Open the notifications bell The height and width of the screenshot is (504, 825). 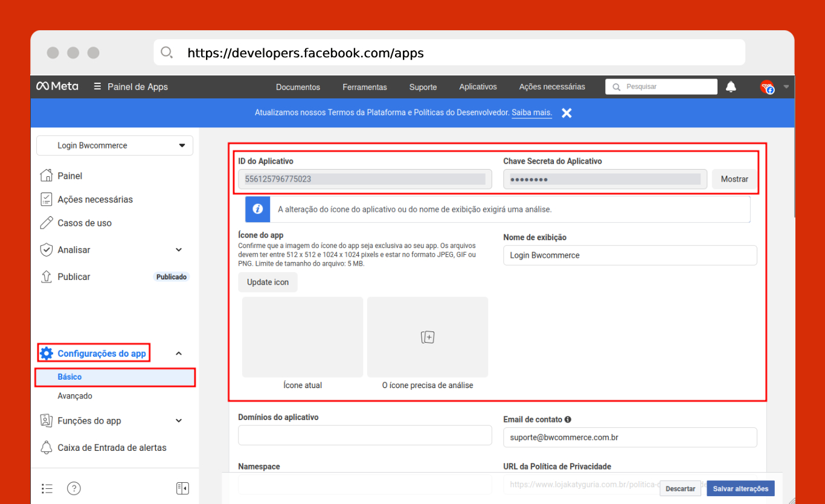731,86
